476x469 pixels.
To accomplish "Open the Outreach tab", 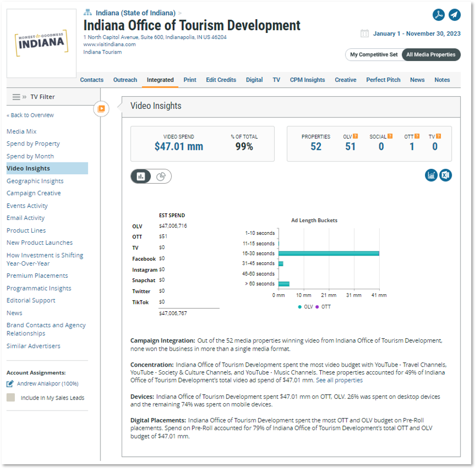I will (x=125, y=80).
